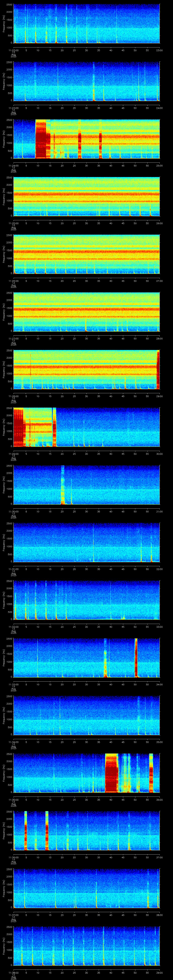Select the spectrogram panel starting at 11:22:00
173x980 pixels.
tap(87, 24)
